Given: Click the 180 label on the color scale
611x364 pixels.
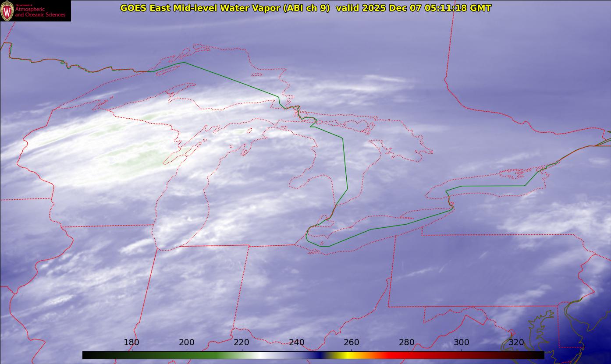Looking at the screenshot, I should 131,342.
